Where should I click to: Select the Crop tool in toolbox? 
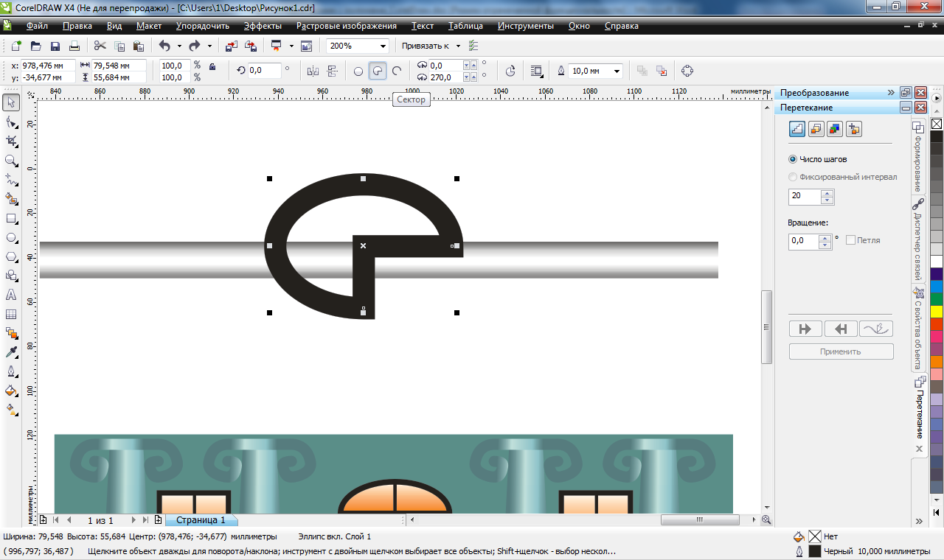pos(11,141)
